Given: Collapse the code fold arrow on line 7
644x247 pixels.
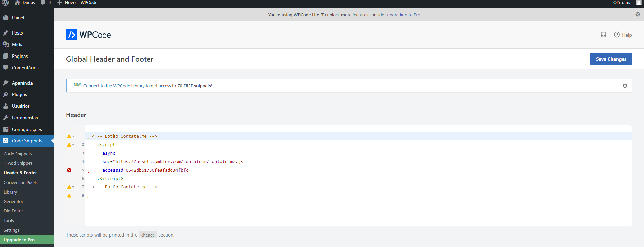Looking at the screenshot, I should [73, 187].
